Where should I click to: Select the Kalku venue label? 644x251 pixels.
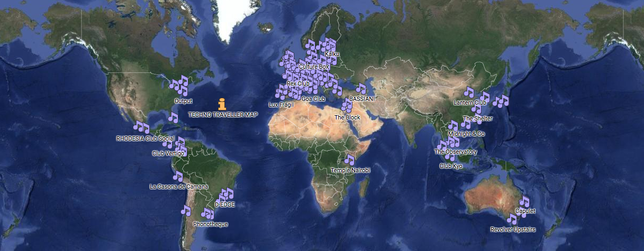coord(332,54)
